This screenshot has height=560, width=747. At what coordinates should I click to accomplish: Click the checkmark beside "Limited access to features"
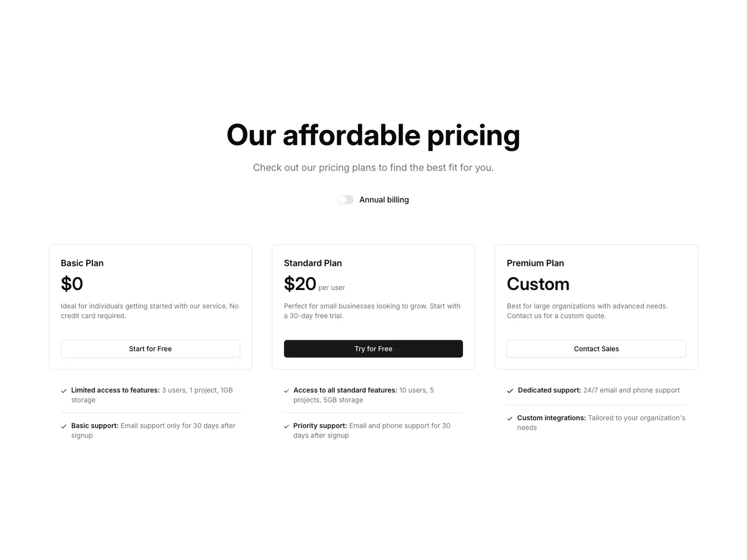[x=64, y=391]
